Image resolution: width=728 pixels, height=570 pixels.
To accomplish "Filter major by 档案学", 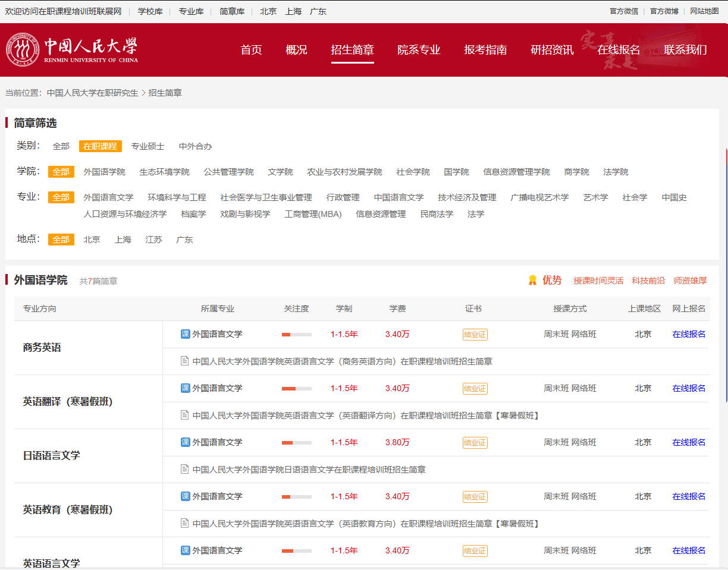I will [x=193, y=214].
